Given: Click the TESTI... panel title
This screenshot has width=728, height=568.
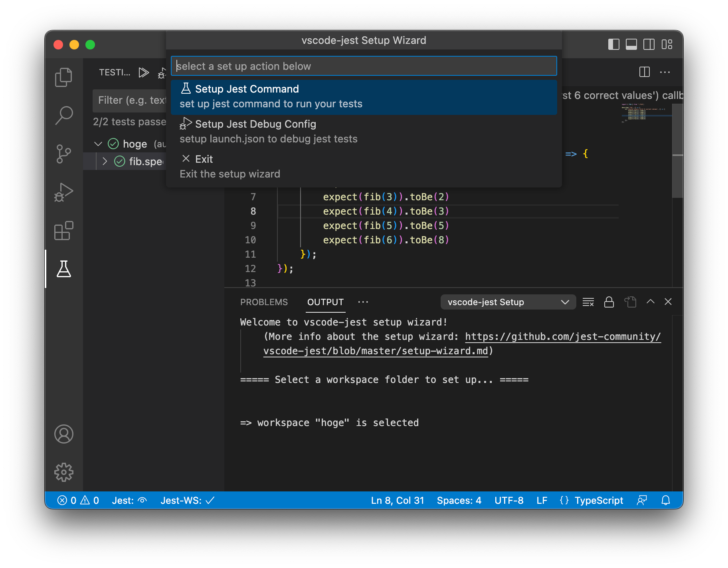Looking at the screenshot, I should pyautogui.click(x=115, y=73).
